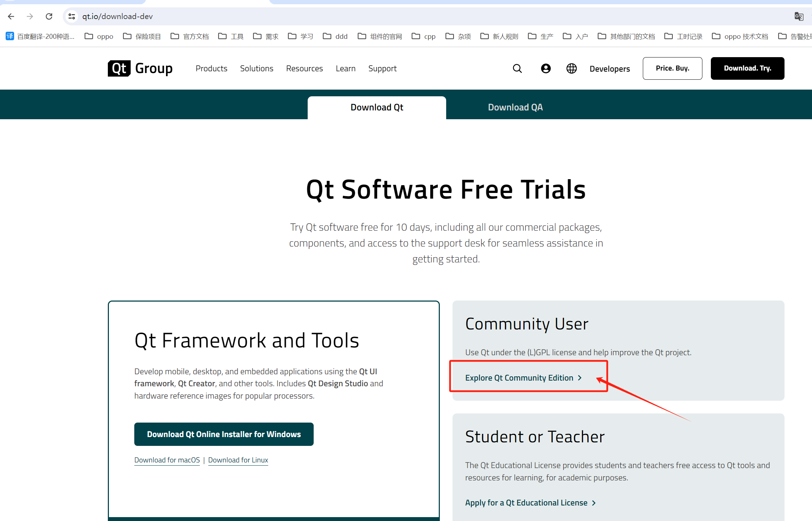Viewport: 812px width, 521px height.
Task: Open the cpp bookmark folder
Action: click(x=424, y=36)
